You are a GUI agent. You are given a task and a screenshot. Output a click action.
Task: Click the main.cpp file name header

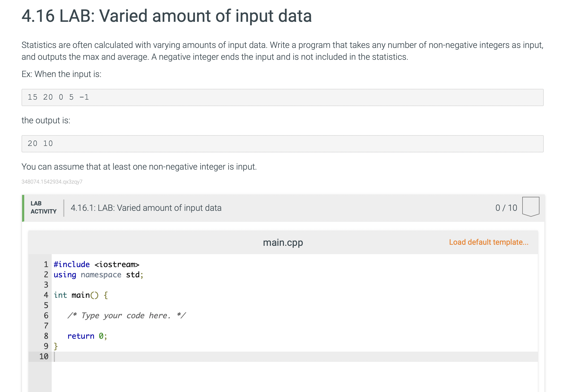coord(283,243)
